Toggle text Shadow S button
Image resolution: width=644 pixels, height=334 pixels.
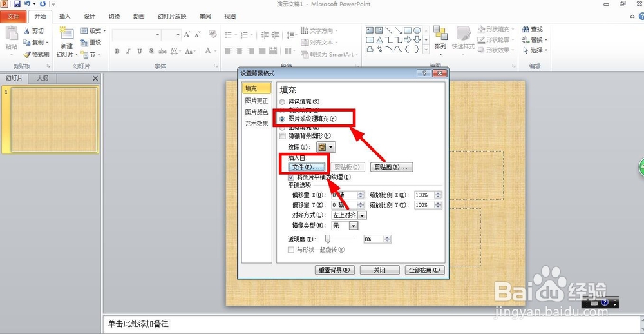(151, 52)
